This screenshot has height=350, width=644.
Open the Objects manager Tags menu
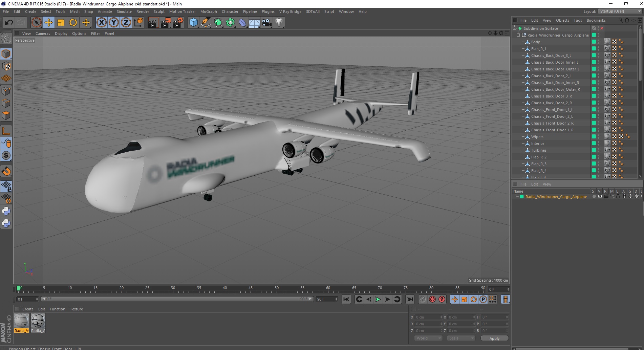tap(578, 20)
